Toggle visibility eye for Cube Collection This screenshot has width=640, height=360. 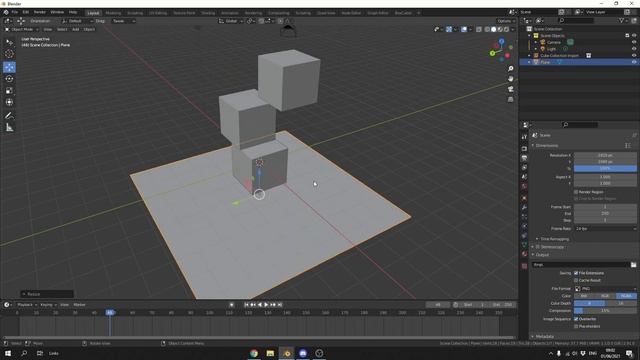point(634,55)
